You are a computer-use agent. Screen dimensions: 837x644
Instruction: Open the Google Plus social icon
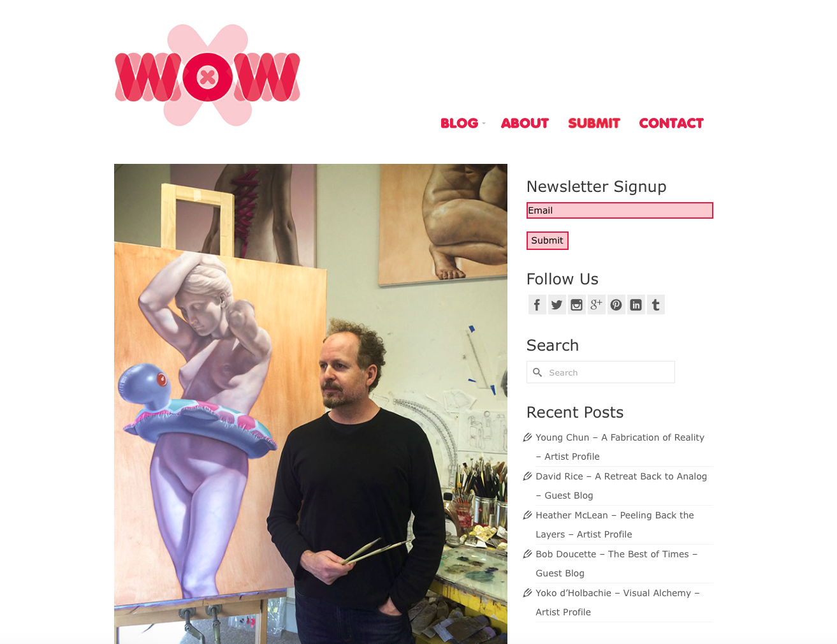596,305
